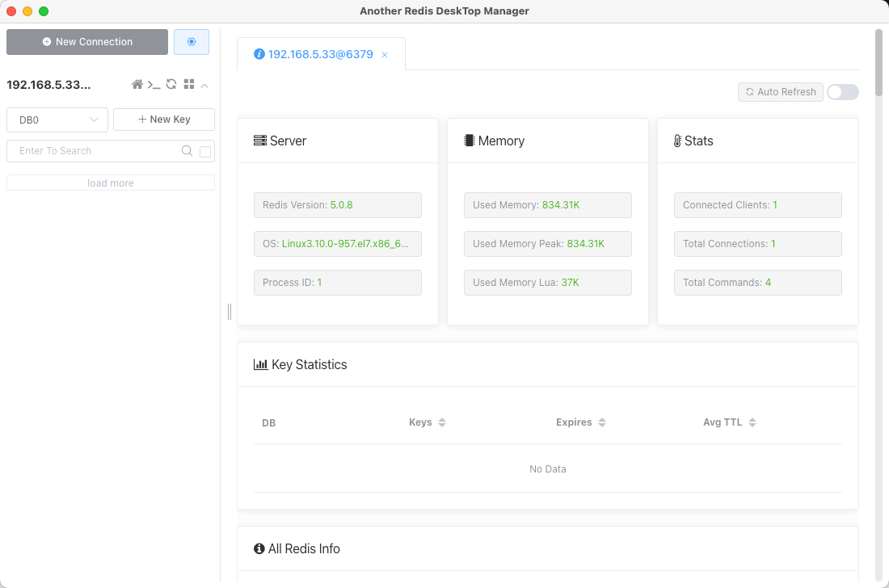Open the grid menu icon for the connection
The height and width of the screenshot is (588, 889).
(x=189, y=85)
